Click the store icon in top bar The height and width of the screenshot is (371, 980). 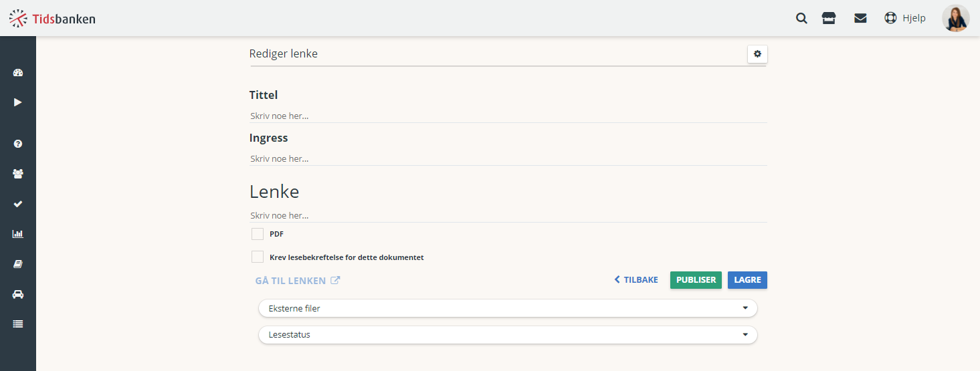(829, 18)
